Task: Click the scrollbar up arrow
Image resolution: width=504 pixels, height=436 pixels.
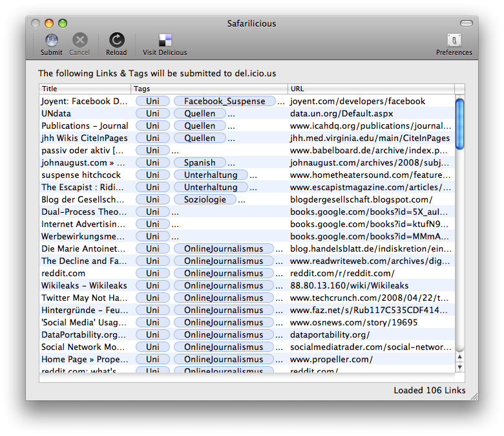Action: (459, 356)
